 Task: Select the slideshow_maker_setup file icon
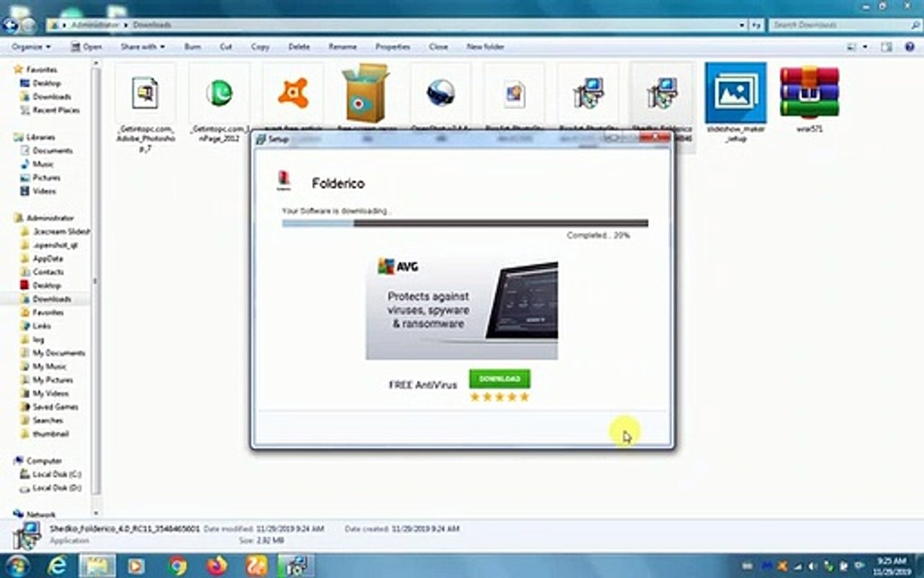tap(736, 92)
